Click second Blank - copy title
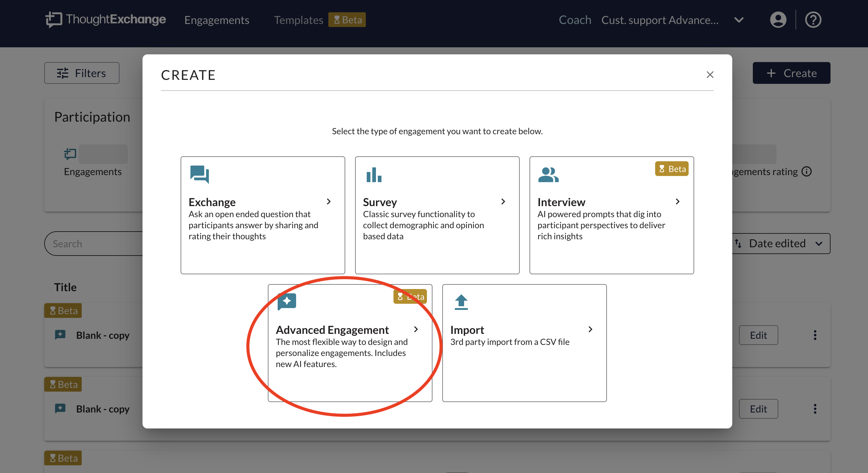Image resolution: width=868 pixels, height=473 pixels. [103, 409]
